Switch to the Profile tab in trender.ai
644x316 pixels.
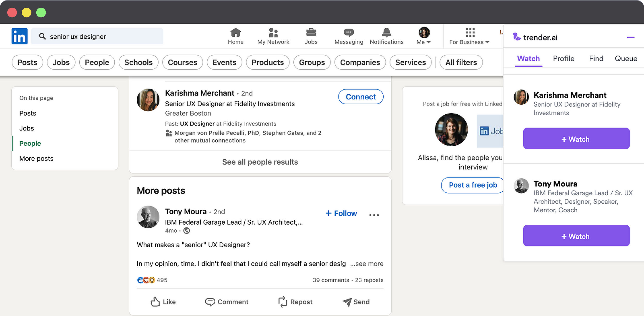point(564,59)
